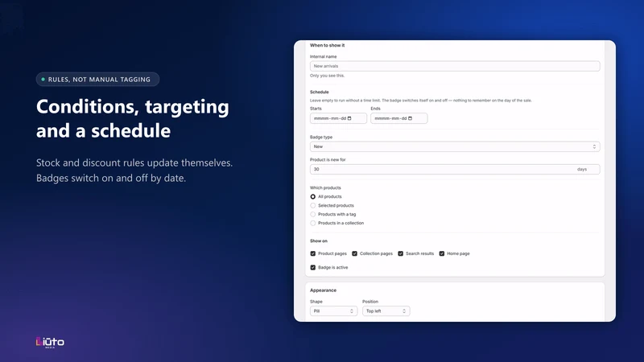Disable the Badge is active checkbox
The height and width of the screenshot is (362, 644).
tap(313, 268)
